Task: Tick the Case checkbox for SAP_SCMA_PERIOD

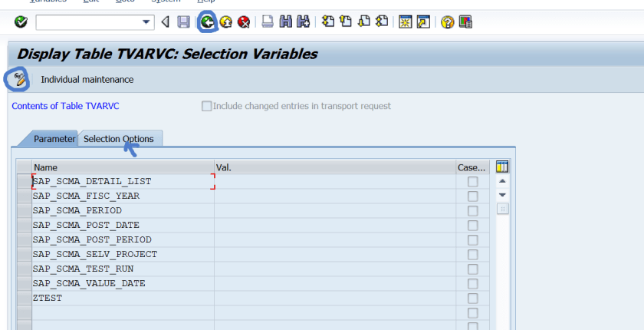Action: pyautogui.click(x=472, y=211)
